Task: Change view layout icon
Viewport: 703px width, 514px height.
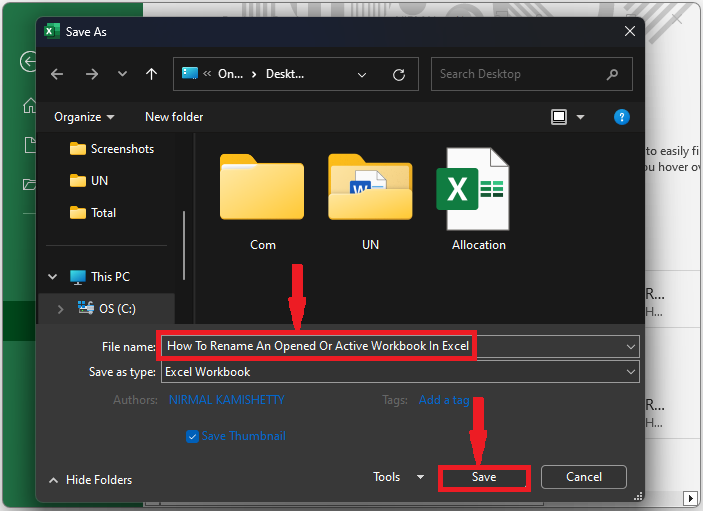Action: (559, 117)
